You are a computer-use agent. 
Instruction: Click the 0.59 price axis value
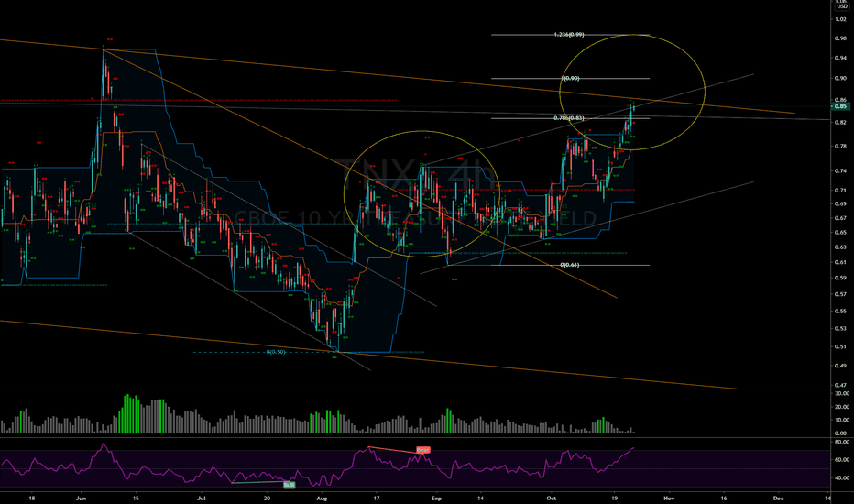click(840, 278)
